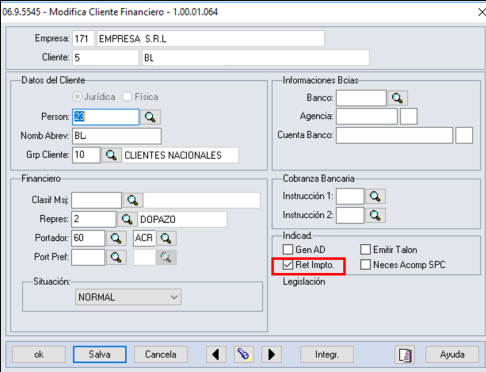Viewport: 486px width, 372px height.
Task: Click the Salva button
Action: click(100, 354)
